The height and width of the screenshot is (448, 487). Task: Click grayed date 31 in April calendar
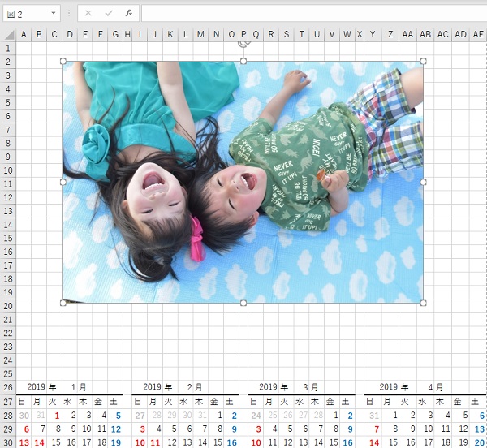[x=374, y=416]
